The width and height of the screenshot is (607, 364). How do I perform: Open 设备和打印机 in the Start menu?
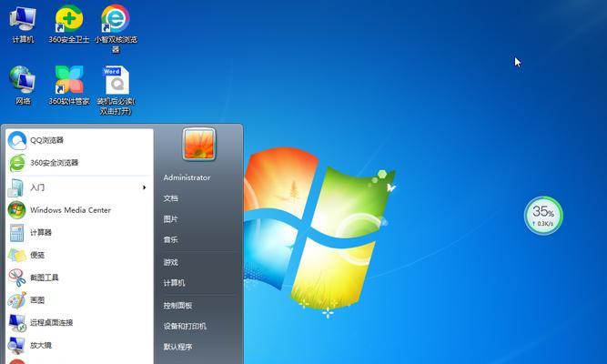coord(185,326)
